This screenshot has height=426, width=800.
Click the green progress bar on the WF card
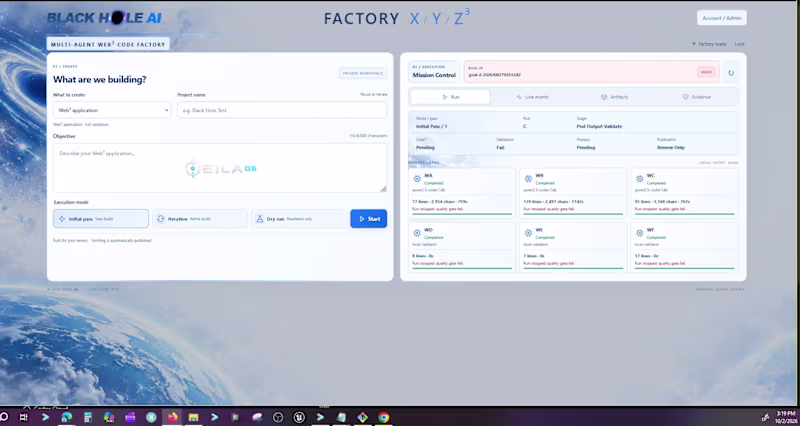[684, 268]
